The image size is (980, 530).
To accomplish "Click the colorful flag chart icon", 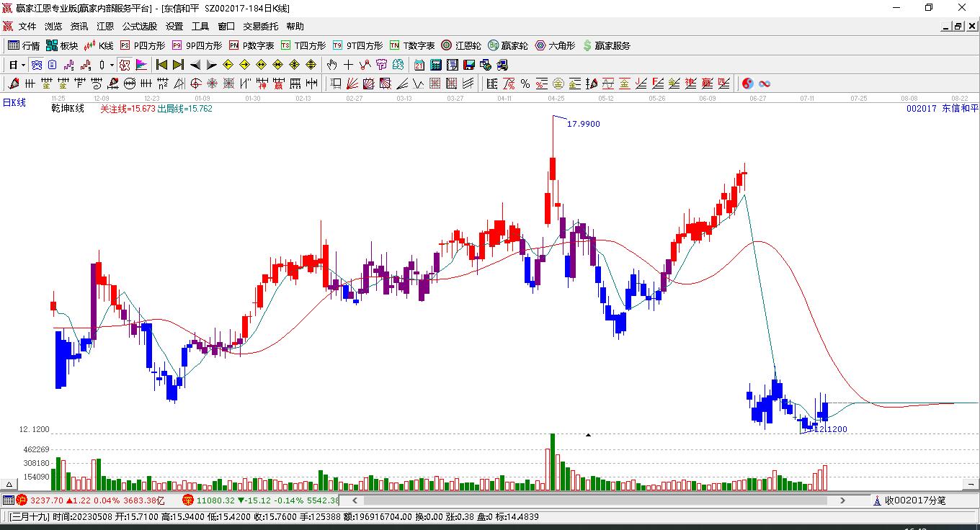I will pyautogui.click(x=141, y=65).
